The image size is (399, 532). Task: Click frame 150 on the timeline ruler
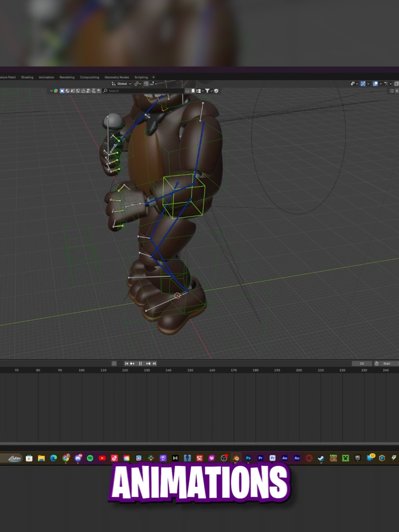pyautogui.click(x=190, y=370)
